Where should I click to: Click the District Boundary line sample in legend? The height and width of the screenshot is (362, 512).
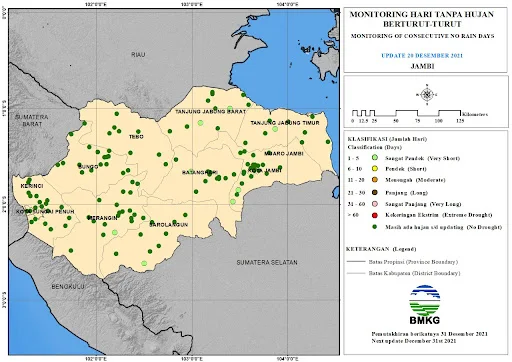(x=356, y=273)
